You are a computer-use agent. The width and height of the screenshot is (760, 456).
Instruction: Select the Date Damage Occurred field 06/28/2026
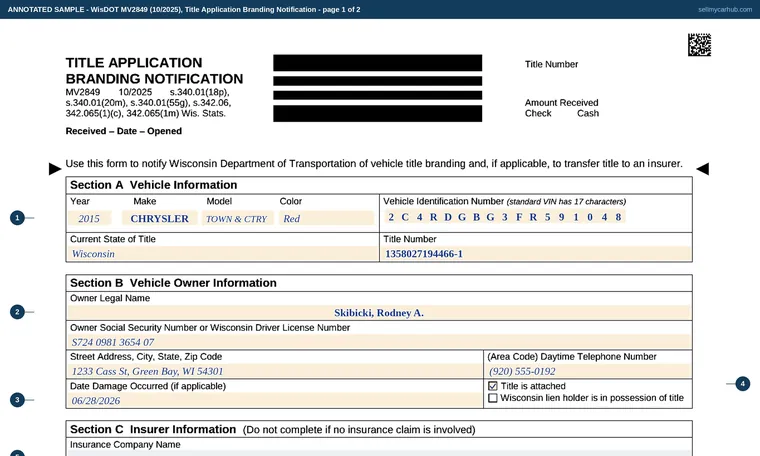pyautogui.click(x=275, y=401)
